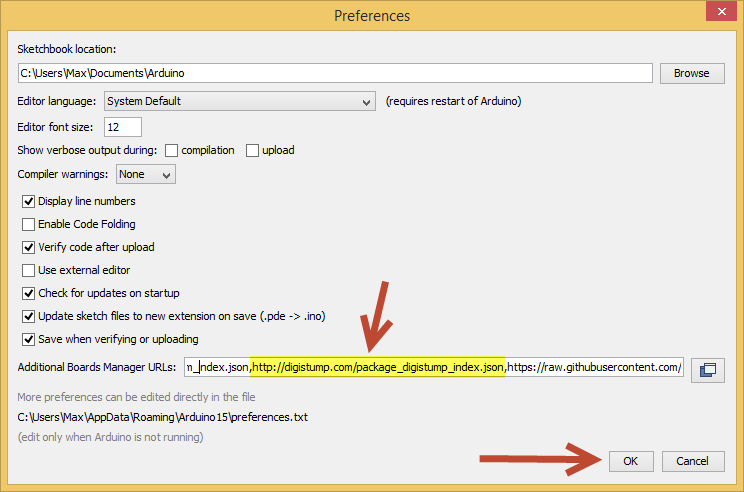Open the Additional Boards Manager URLs editor window icon
Viewport: 744px width, 492px height.
708,369
